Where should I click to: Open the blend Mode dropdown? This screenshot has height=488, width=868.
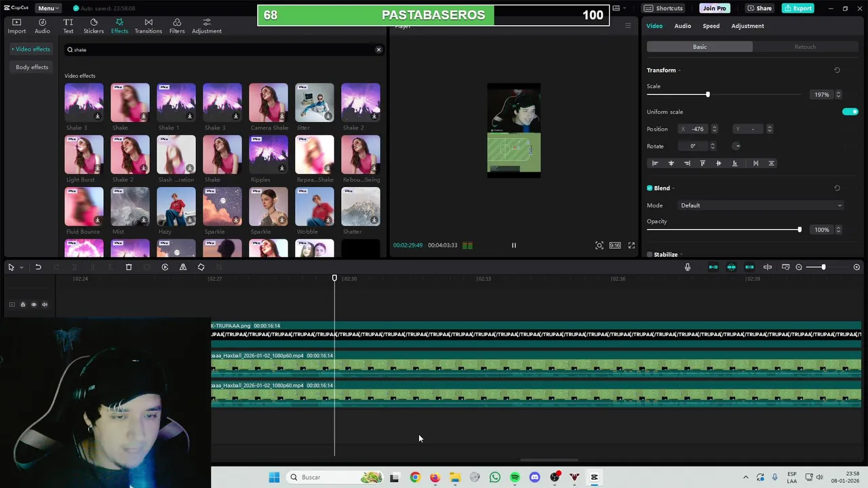[x=761, y=205]
